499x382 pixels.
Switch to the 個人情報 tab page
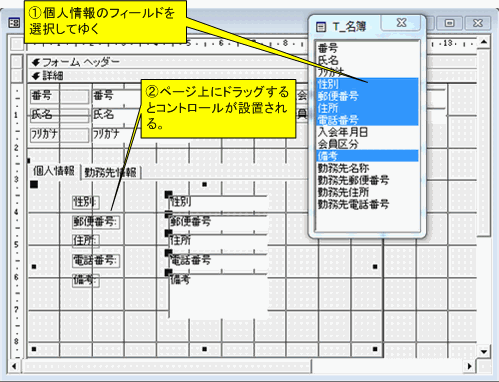click(53, 171)
